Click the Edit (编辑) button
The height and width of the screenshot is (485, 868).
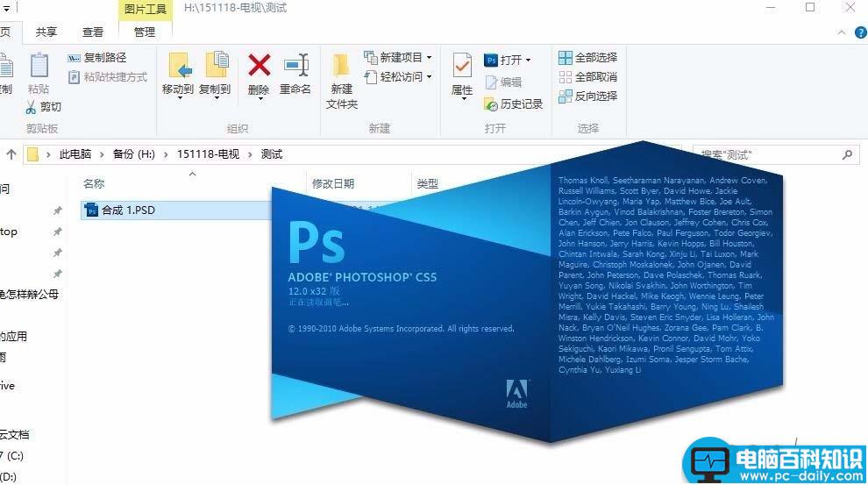click(x=503, y=82)
